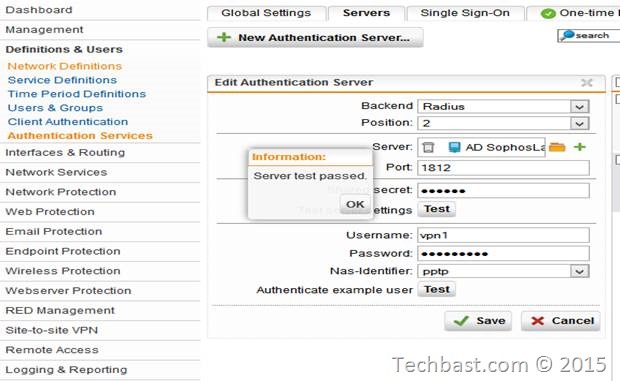Click OK in the Information dialog
The height and width of the screenshot is (381, 620).
355,204
